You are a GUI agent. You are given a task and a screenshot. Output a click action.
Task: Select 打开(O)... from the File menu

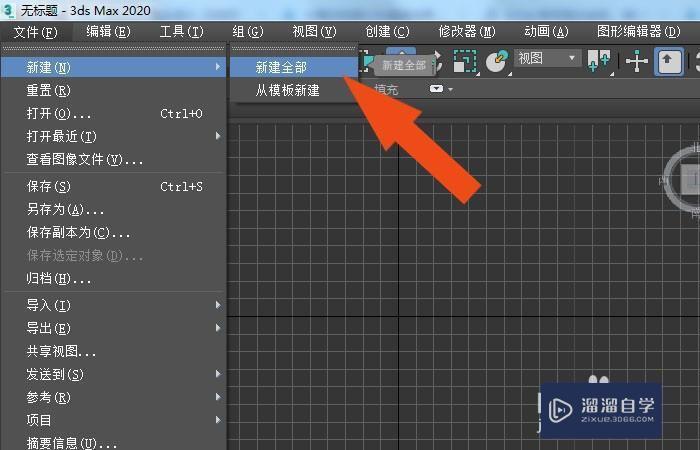(113, 113)
